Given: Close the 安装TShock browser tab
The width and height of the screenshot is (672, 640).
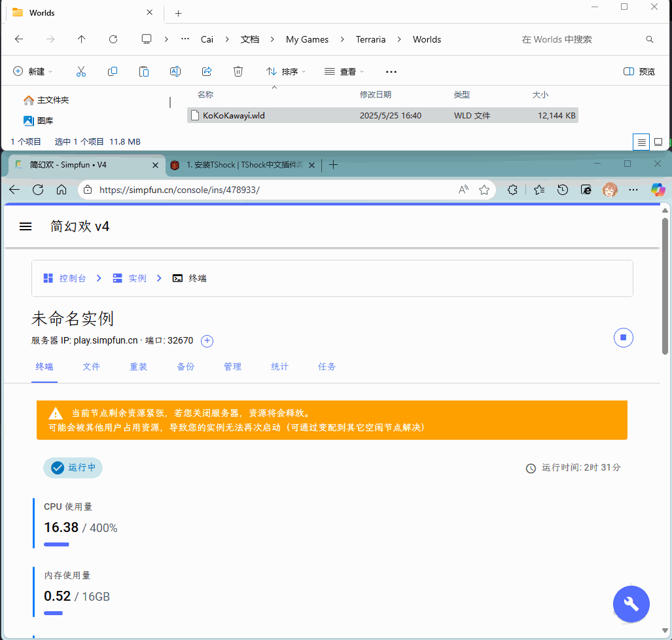Looking at the screenshot, I should pos(312,165).
